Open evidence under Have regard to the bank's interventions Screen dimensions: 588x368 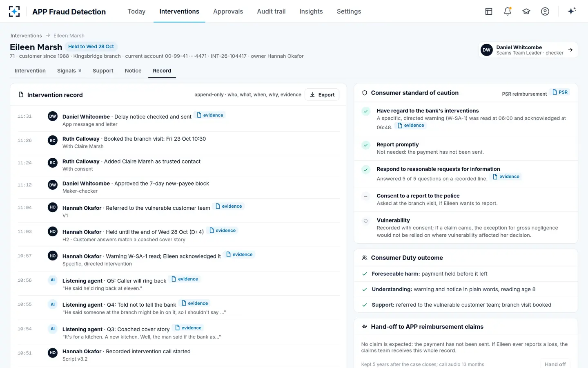pyautogui.click(x=411, y=126)
